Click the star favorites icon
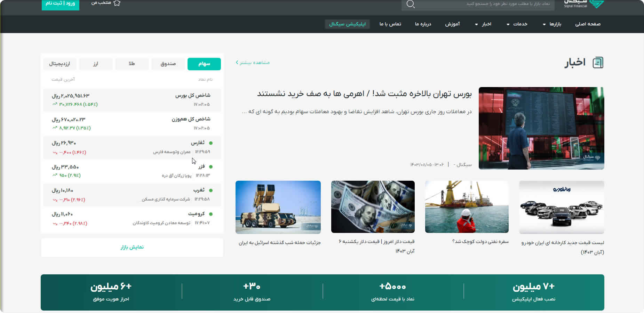This screenshot has height=313, width=644. point(117,3)
